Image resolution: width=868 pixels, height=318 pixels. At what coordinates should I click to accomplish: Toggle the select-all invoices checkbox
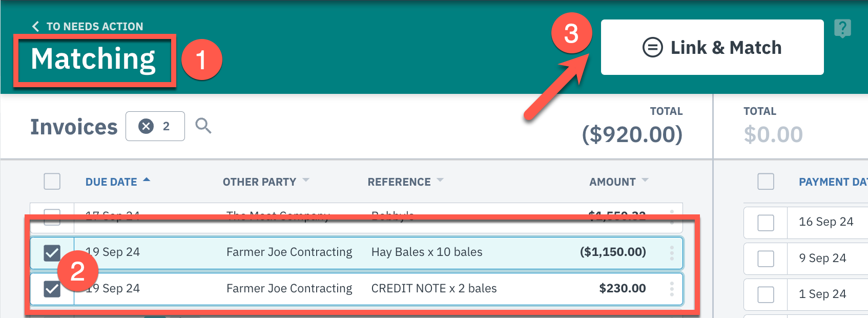tap(51, 181)
